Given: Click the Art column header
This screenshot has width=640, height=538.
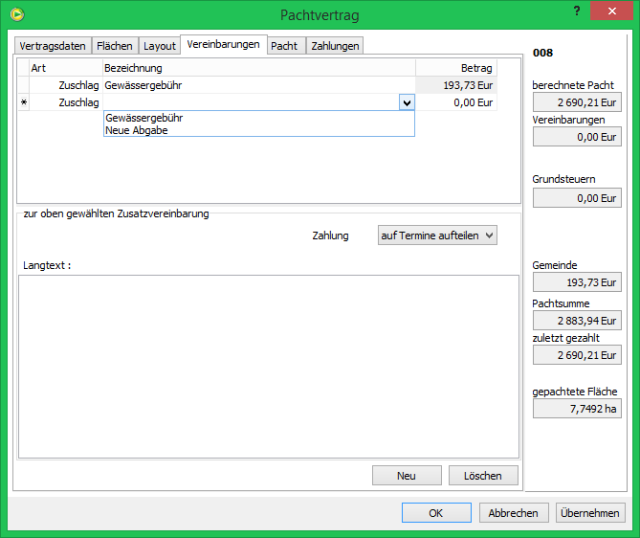Looking at the screenshot, I should [x=65, y=68].
